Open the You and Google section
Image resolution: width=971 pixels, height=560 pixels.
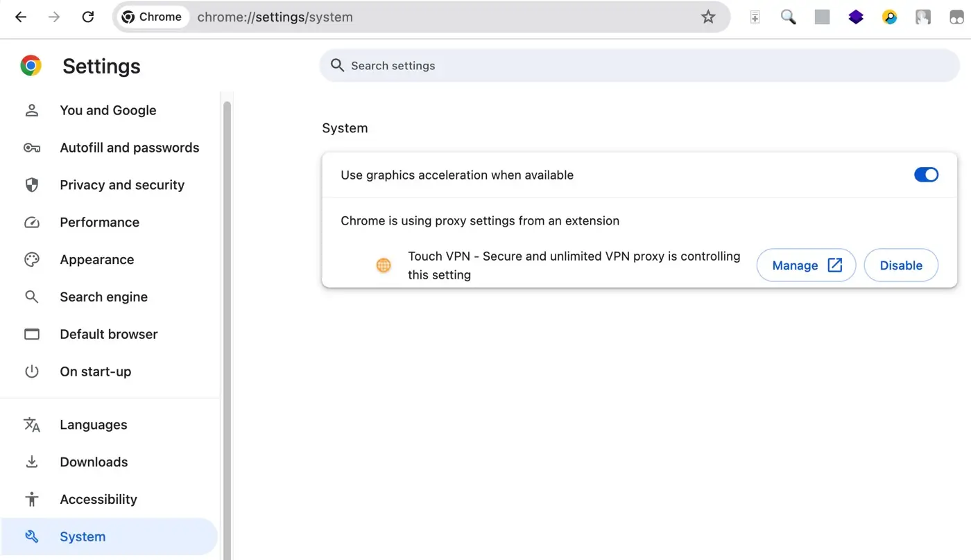[110, 110]
